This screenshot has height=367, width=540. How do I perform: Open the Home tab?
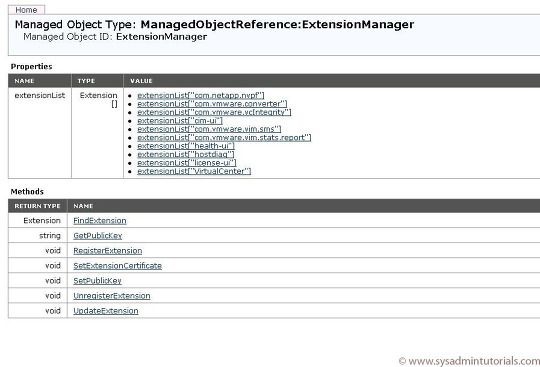26,10
